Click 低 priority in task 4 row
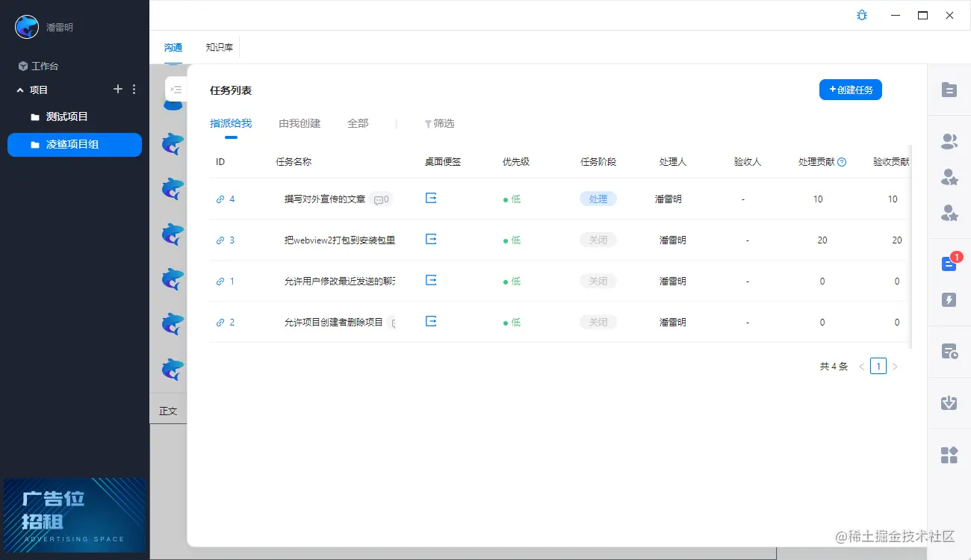 (x=512, y=199)
